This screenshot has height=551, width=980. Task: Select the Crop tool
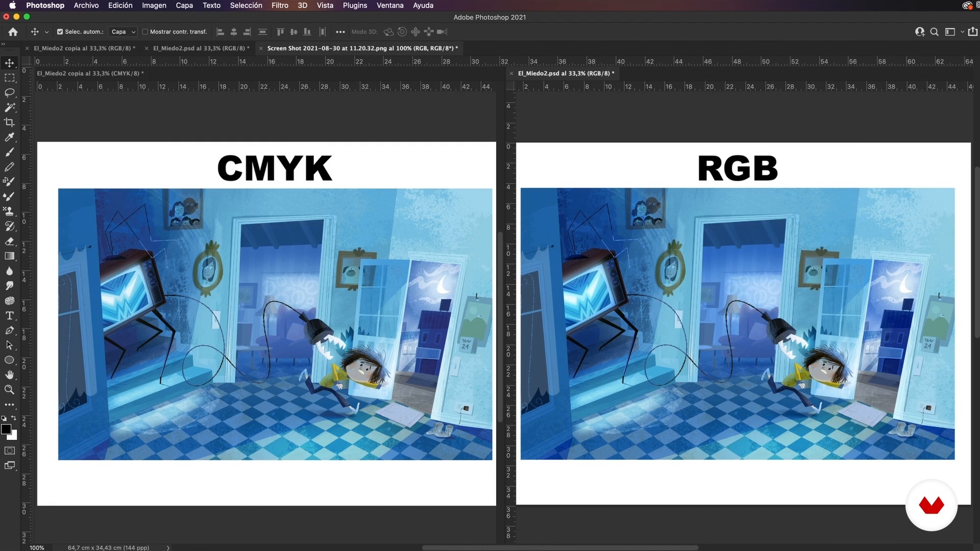(9, 122)
